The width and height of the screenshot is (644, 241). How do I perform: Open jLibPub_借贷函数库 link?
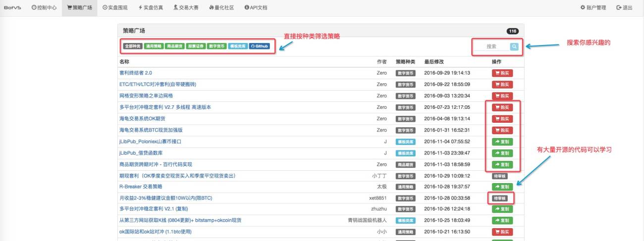click(x=141, y=153)
